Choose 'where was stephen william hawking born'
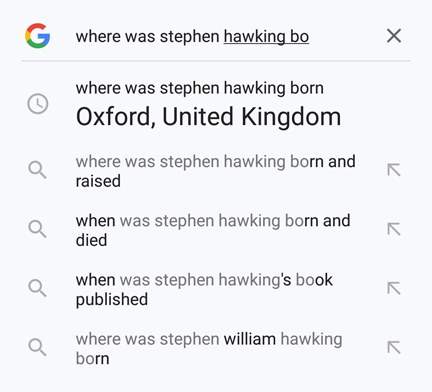This screenshot has width=432, height=392. (x=209, y=349)
